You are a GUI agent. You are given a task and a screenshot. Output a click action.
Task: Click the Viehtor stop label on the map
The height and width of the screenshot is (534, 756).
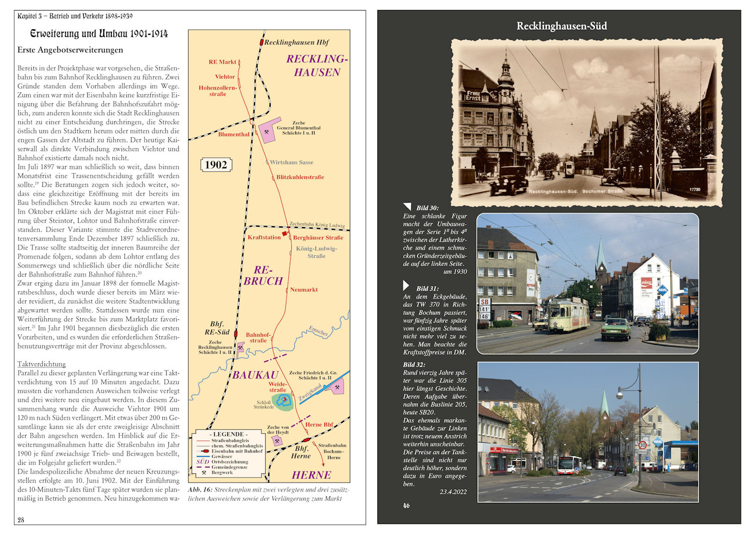pyautogui.click(x=225, y=77)
